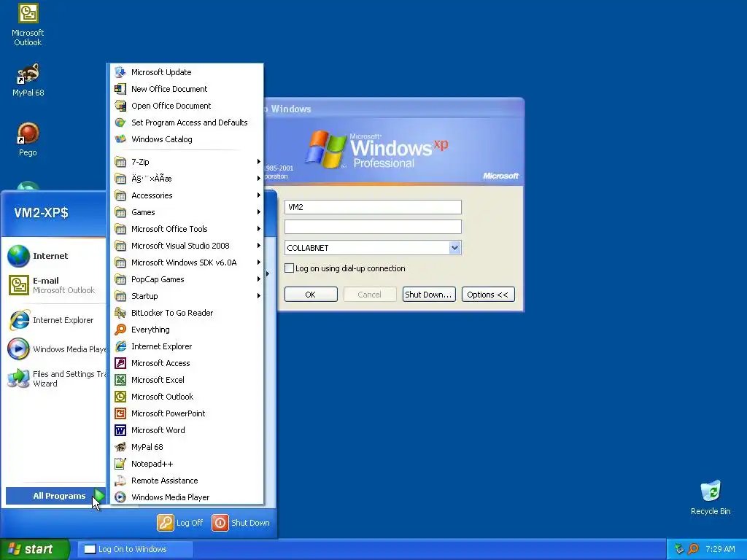
Task: Click Windows Media Player icon in programs list
Action: [120, 497]
